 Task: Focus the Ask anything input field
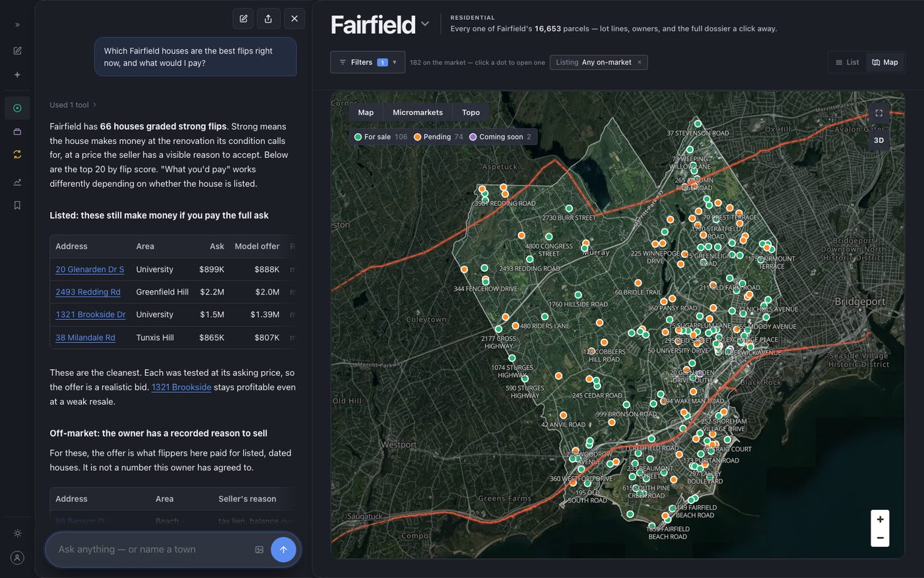pyautogui.click(x=152, y=550)
